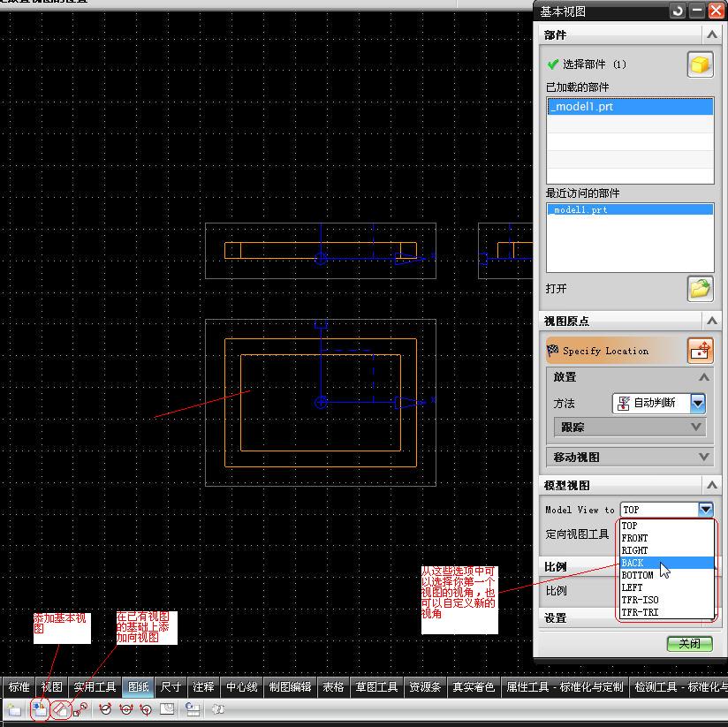Close the Model View dropdown via its arrow
Image resolution: width=728 pixels, height=727 pixels.
tap(706, 510)
